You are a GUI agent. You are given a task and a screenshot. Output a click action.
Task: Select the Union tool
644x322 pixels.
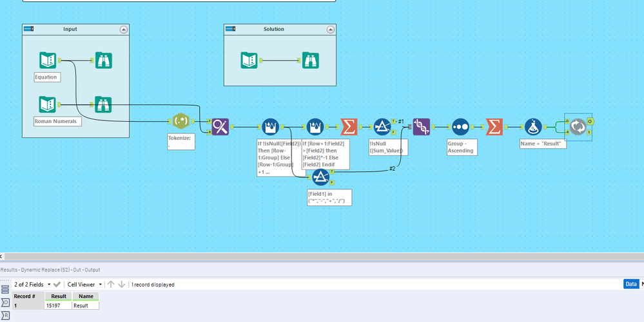click(422, 127)
